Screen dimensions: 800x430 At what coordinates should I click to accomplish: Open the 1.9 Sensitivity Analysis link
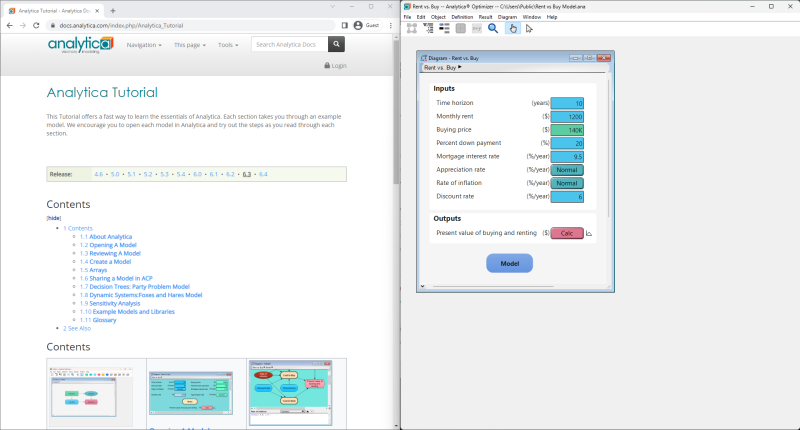[x=110, y=303]
